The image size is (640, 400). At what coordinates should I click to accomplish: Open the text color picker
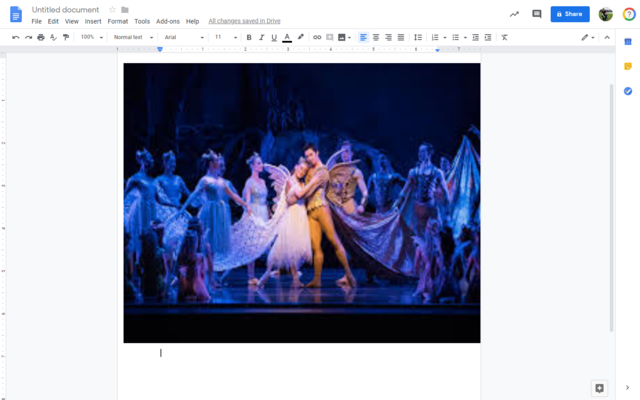click(x=287, y=37)
